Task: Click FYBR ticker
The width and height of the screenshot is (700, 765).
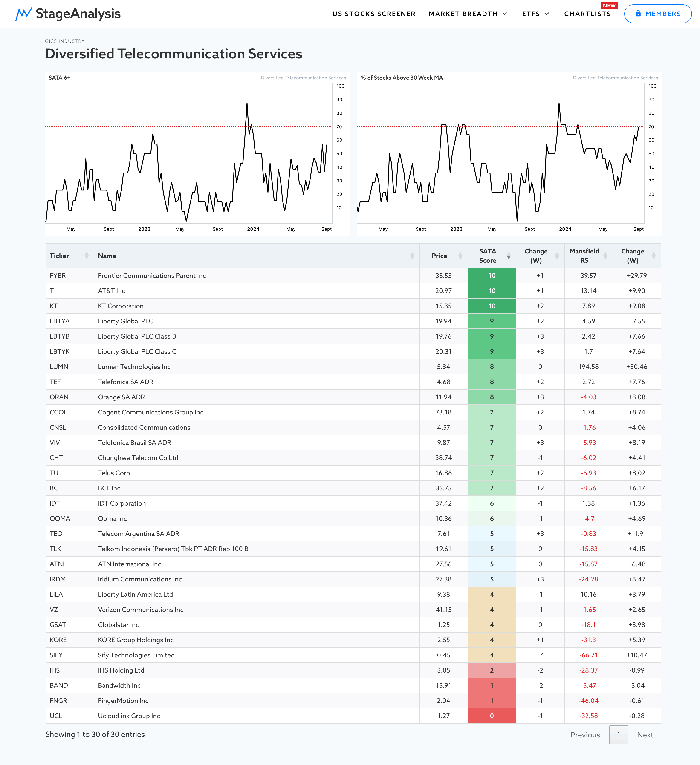Action: point(58,276)
